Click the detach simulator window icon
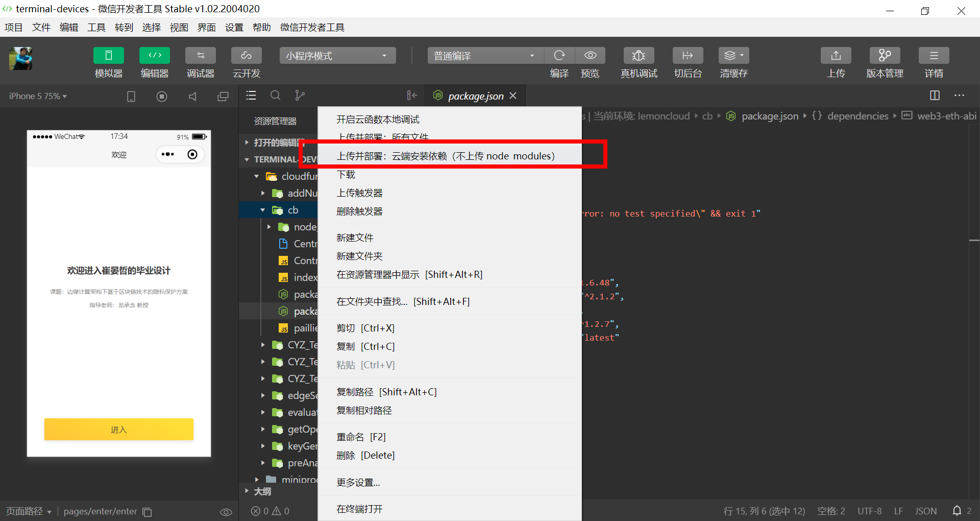The width and height of the screenshot is (980, 521). click(x=223, y=96)
